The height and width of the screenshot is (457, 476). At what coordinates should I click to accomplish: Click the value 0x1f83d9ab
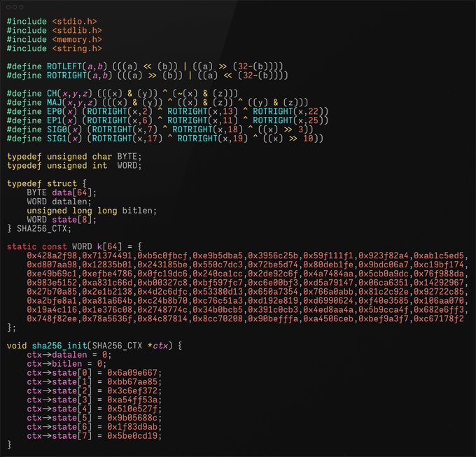point(132,428)
